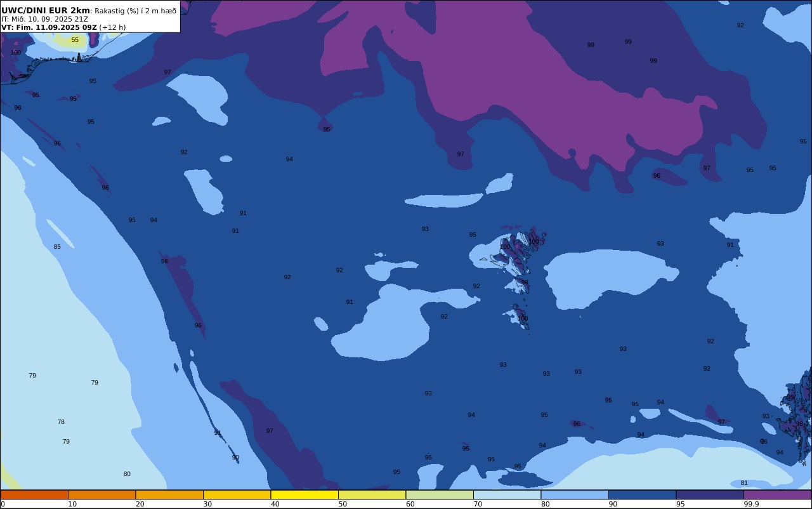The height and width of the screenshot is (509, 812).
Task: Click the legend tick label 99.9
Action: pos(751,504)
